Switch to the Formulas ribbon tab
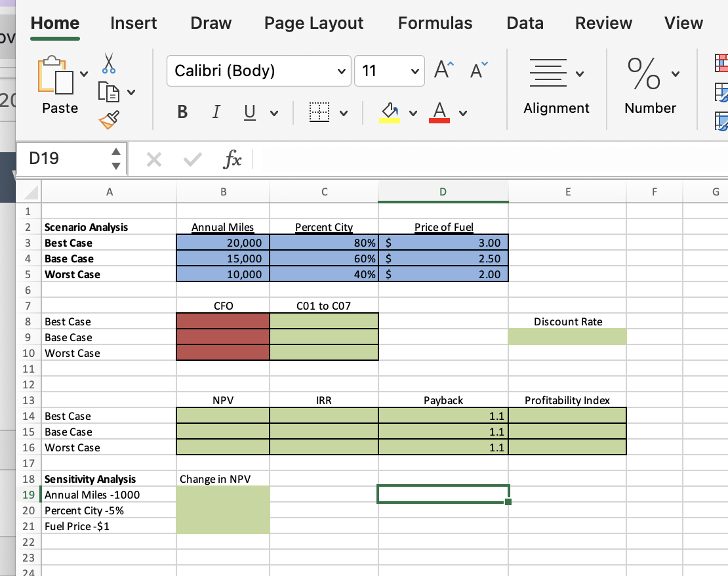The width and height of the screenshot is (728, 576). 435,23
